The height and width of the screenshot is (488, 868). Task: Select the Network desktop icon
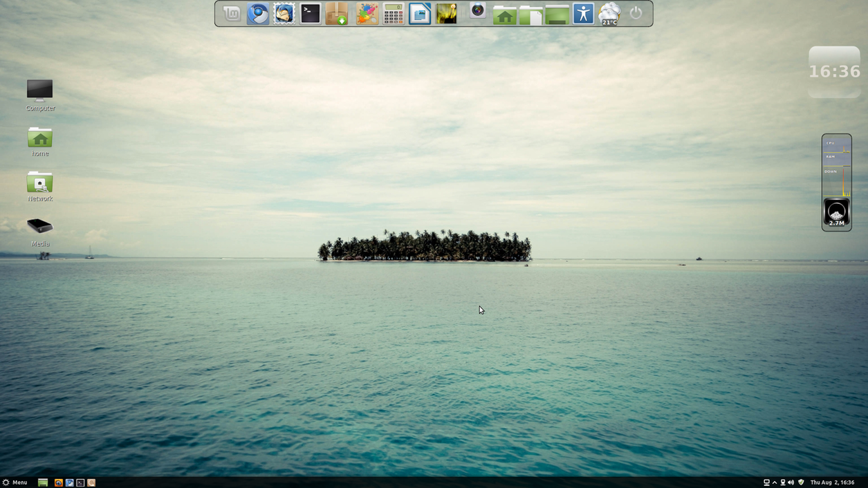(x=40, y=185)
